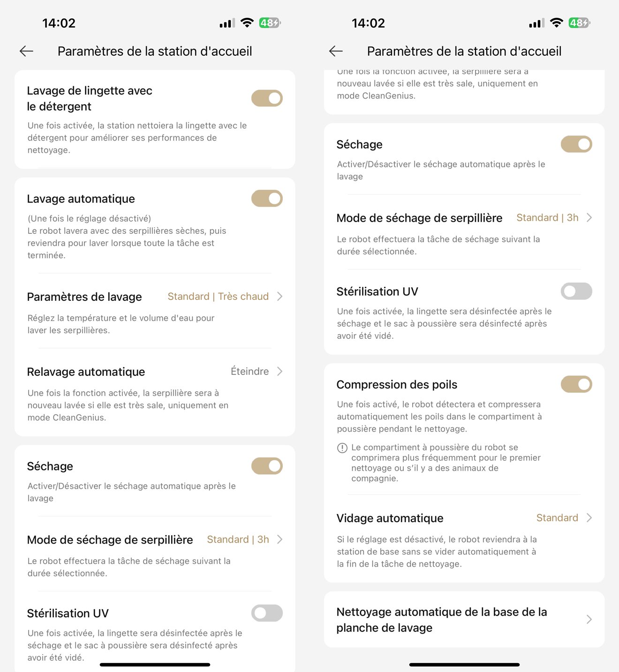Image resolution: width=619 pixels, height=672 pixels.
Task: Tap the Standard | 3h value on the left screen
Action: [x=238, y=539]
